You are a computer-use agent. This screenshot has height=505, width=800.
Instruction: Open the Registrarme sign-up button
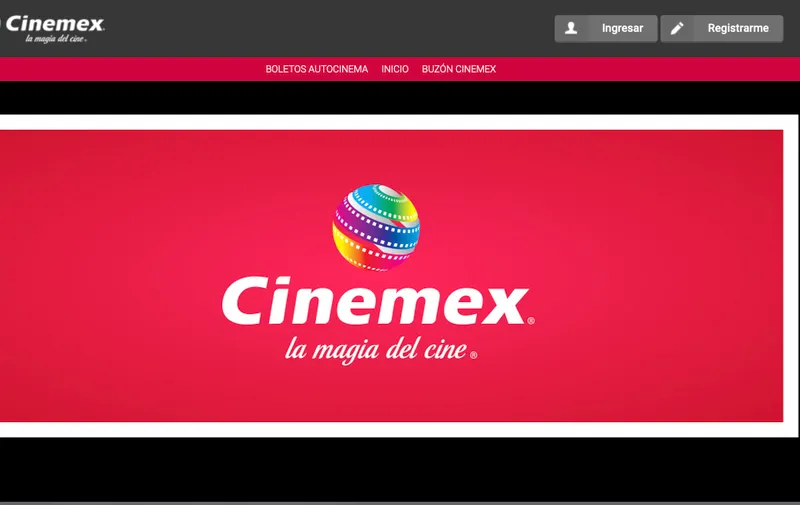tap(722, 29)
